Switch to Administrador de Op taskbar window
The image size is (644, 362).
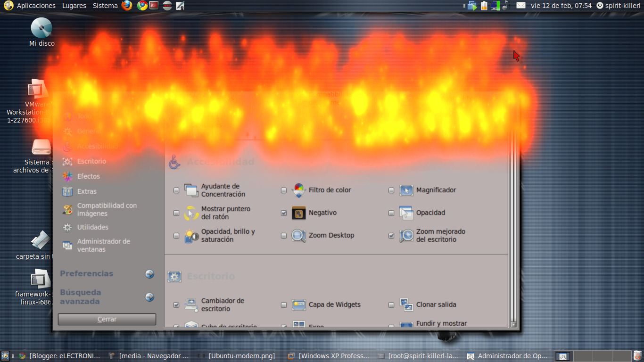point(507,356)
